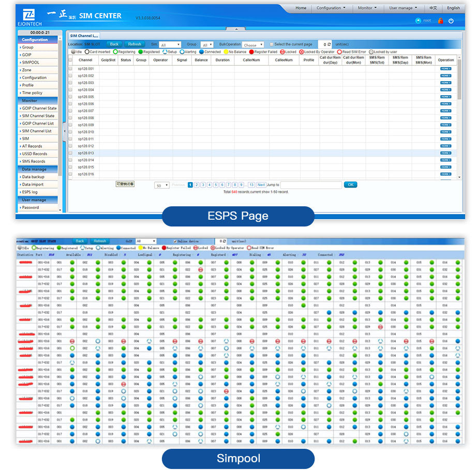
Task: Collapse the left sidebar with the arrow handle
Action: (65, 131)
